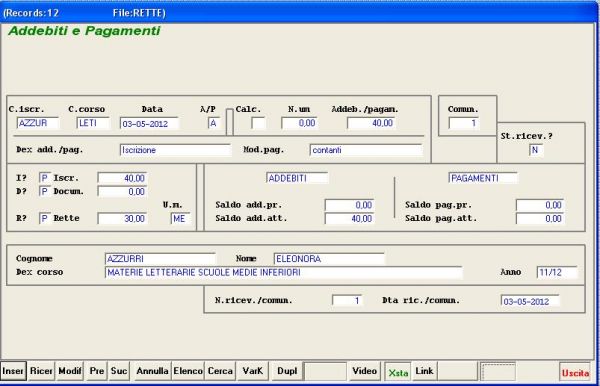Click the PAGAMENTI heading field

tap(483, 178)
